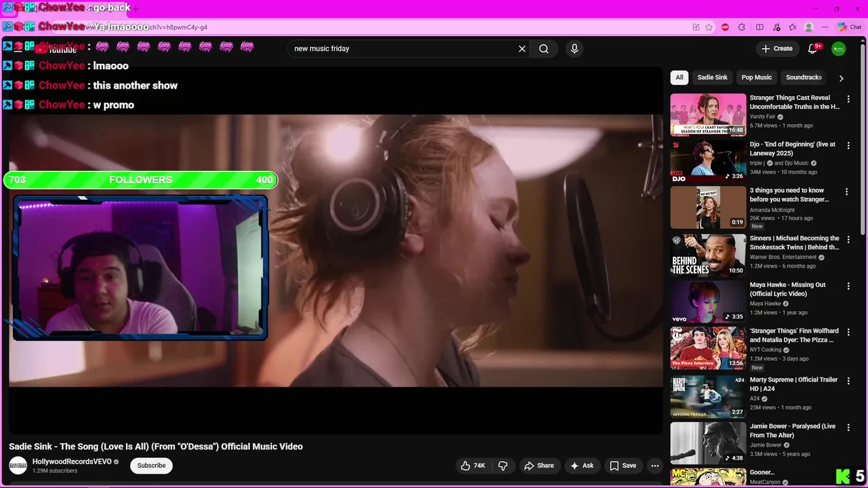868x488 pixels.
Task: Save the video to a playlist
Action: [623, 466]
